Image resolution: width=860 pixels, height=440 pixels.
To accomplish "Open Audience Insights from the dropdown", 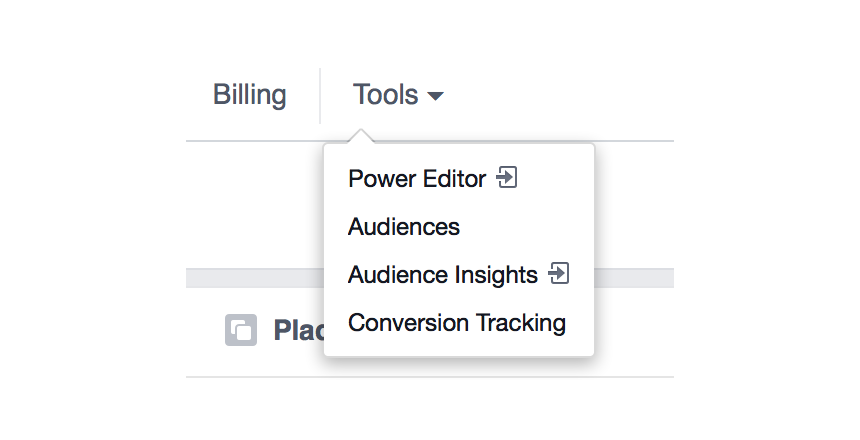I will coord(442,275).
